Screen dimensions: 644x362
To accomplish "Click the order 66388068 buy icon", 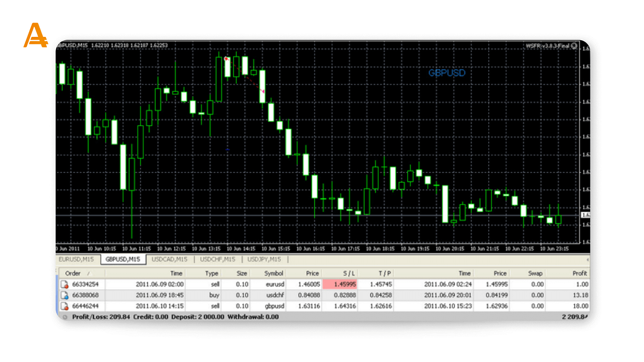I will coord(64,295).
